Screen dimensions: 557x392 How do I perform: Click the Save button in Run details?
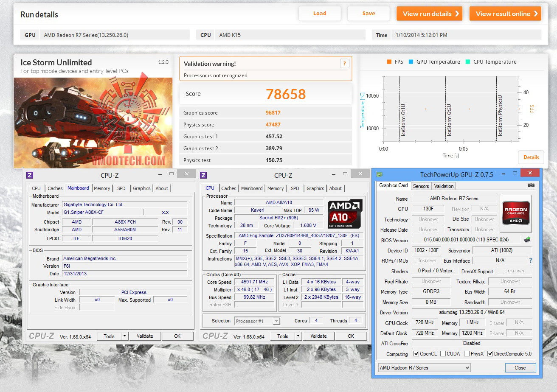click(369, 14)
